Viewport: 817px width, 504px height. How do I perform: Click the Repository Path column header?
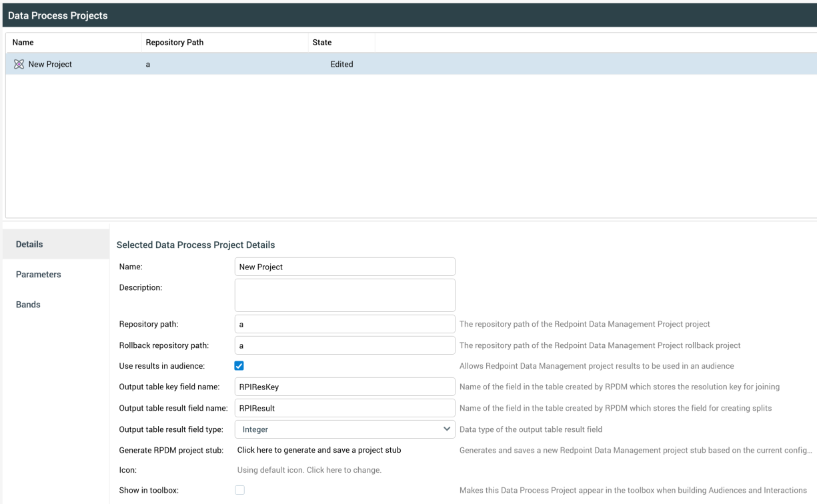point(175,42)
